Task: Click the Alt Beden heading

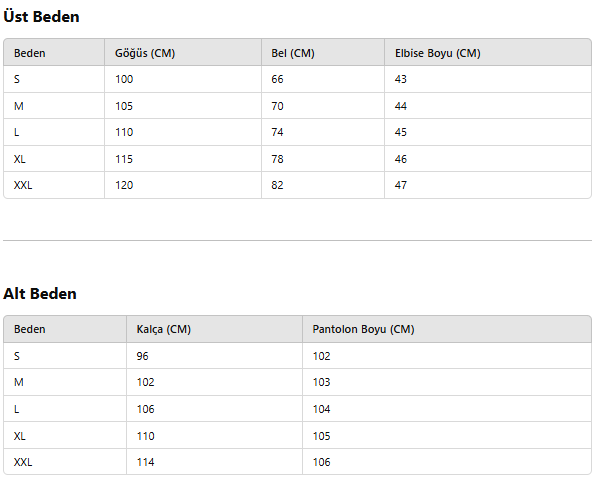Action: pyautogui.click(x=40, y=294)
